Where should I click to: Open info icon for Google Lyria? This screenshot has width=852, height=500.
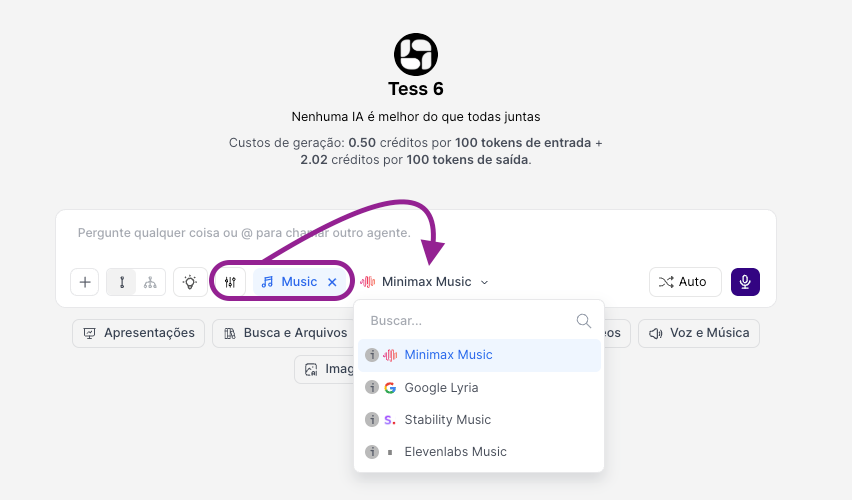point(372,388)
